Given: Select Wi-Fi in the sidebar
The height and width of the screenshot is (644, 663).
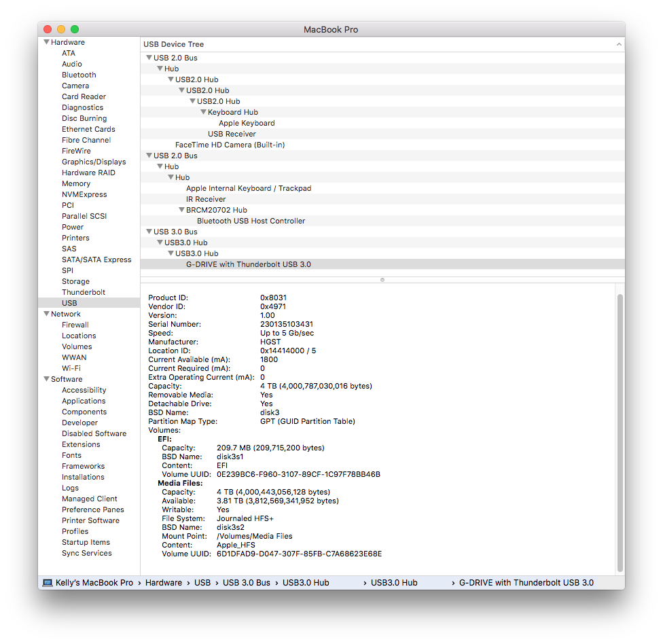Looking at the screenshot, I should (71, 368).
